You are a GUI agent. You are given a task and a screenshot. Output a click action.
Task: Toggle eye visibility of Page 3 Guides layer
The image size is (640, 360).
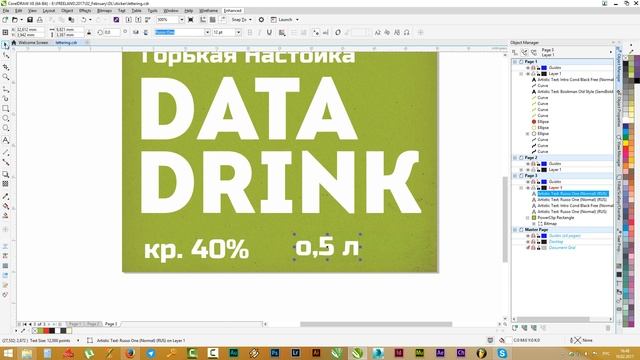click(x=528, y=182)
